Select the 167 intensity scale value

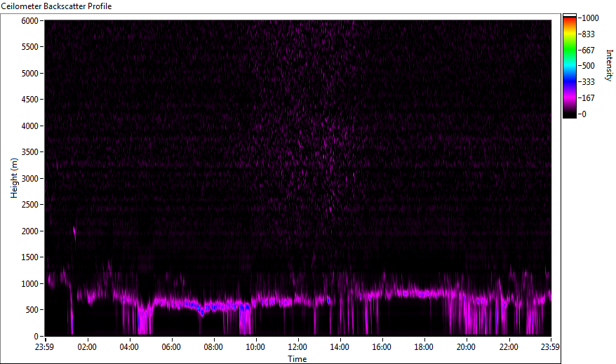tap(588, 98)
